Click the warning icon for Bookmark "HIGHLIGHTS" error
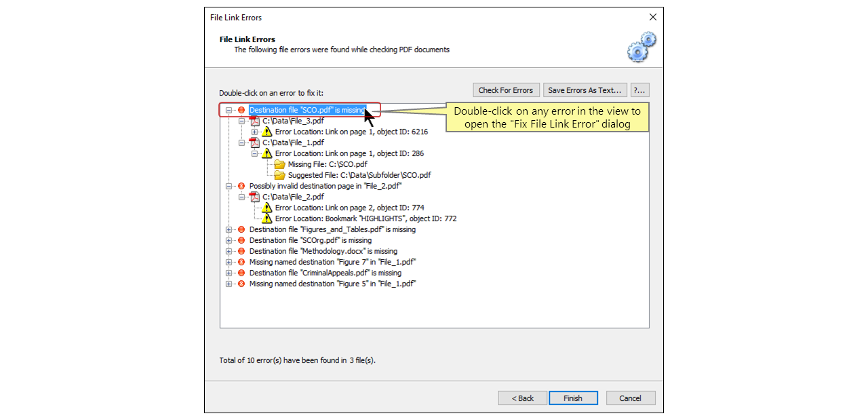Image resolution: width=868 pixels, height=420 pixels. 267,218
